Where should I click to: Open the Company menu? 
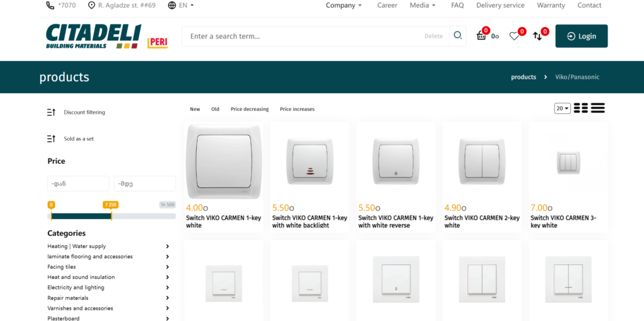tap(343, 5)
